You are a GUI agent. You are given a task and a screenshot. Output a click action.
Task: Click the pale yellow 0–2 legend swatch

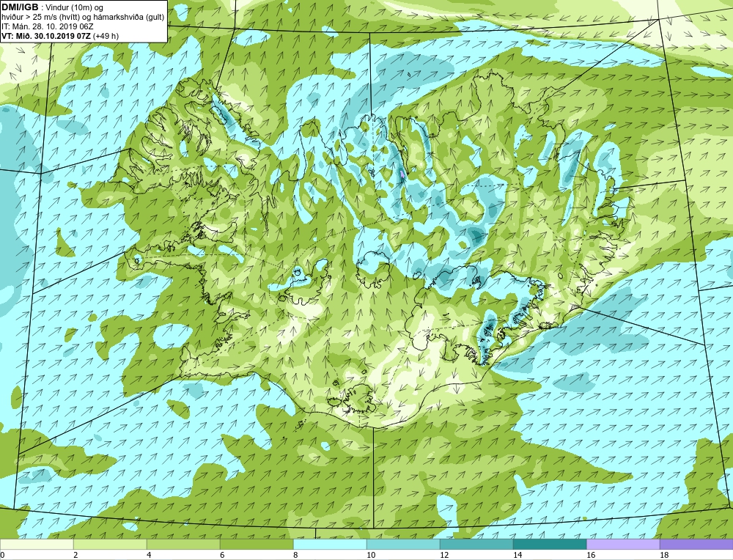(37, 544)
